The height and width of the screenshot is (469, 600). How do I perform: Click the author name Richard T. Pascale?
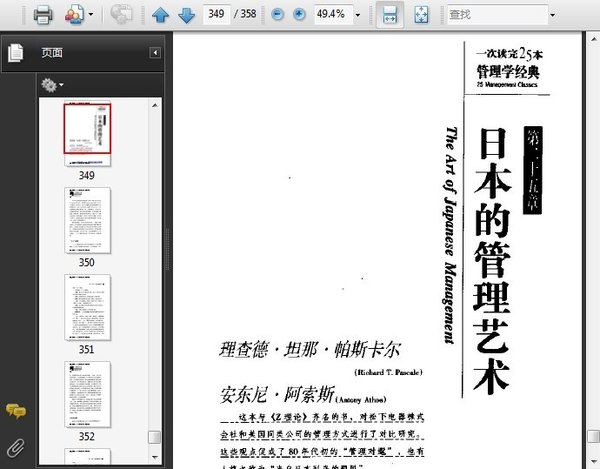pyautogui.click(x=388, y=372)
